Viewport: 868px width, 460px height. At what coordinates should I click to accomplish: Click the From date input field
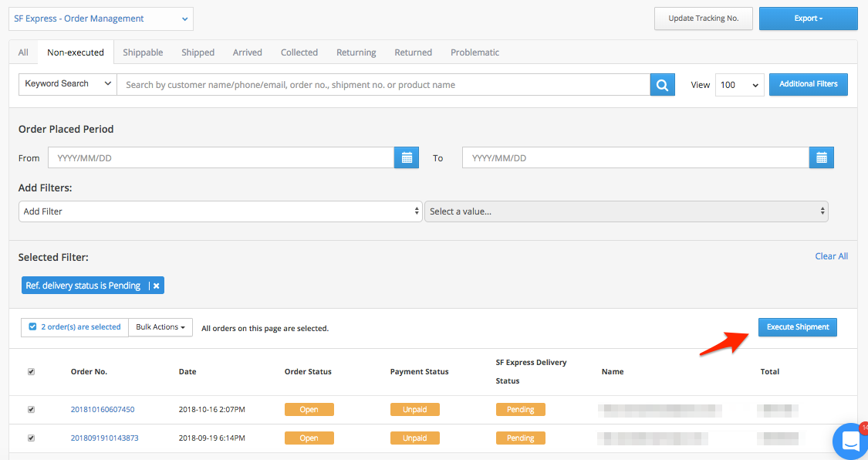pyautogui.click(x=221, y=157)
